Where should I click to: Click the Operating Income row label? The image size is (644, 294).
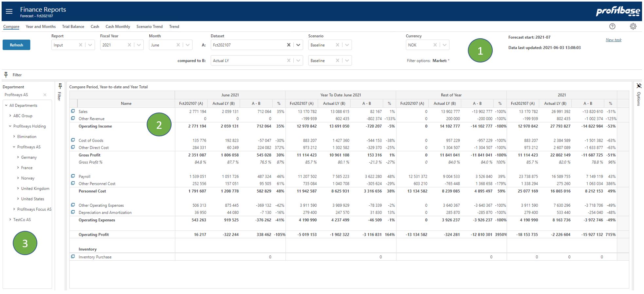pyautogui.click(x=95, y=126)
